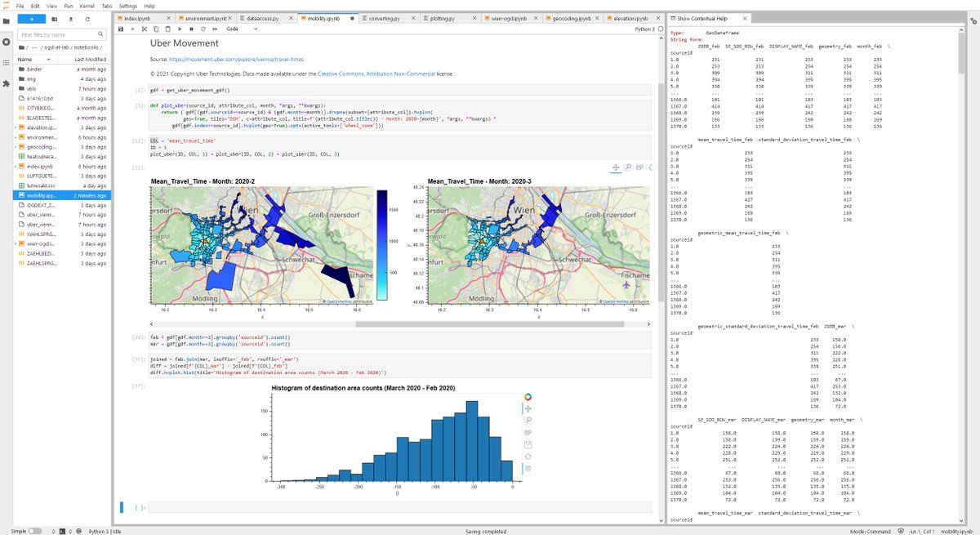Open the Table of Contents sidebar icon

(7, 63)
